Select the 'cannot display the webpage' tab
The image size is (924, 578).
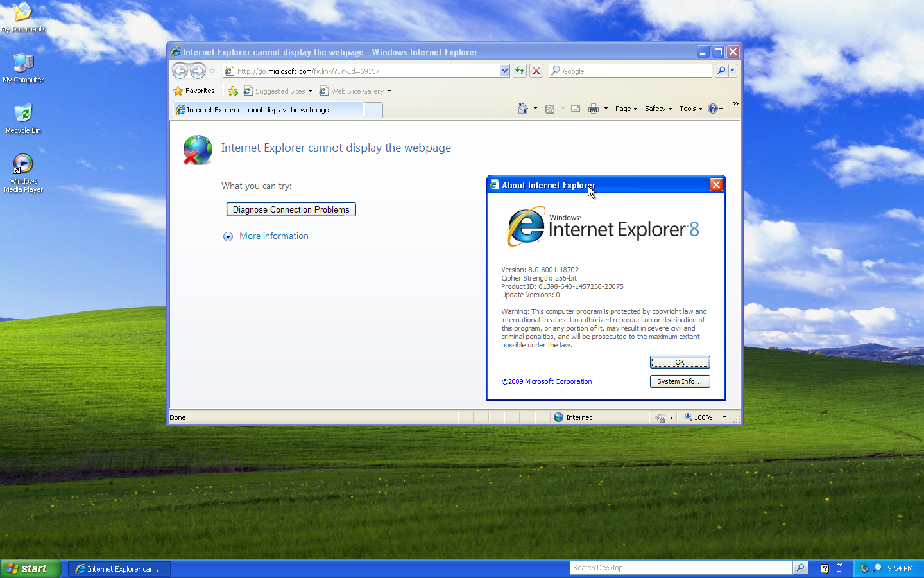pyautogui.click(x=268, y=110)
